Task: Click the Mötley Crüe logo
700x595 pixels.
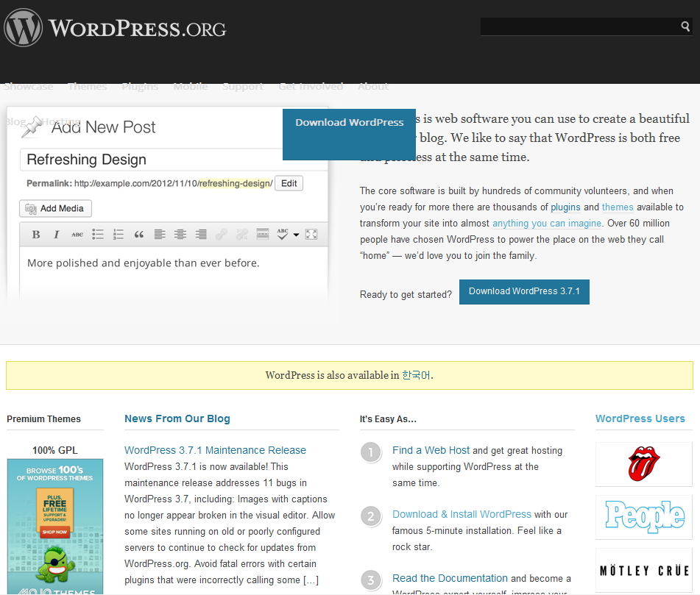Action: pyautogui.click(x=644, y=571)
